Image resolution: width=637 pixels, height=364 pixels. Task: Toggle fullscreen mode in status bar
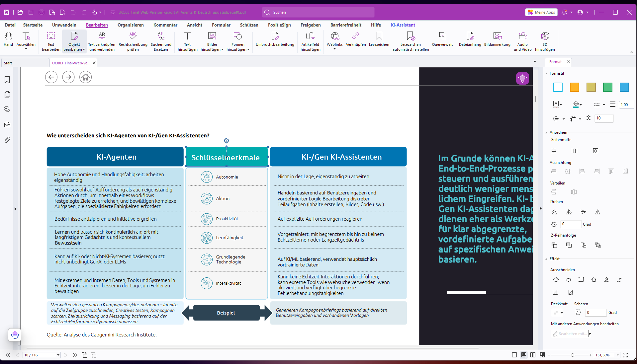click(625, 355)
